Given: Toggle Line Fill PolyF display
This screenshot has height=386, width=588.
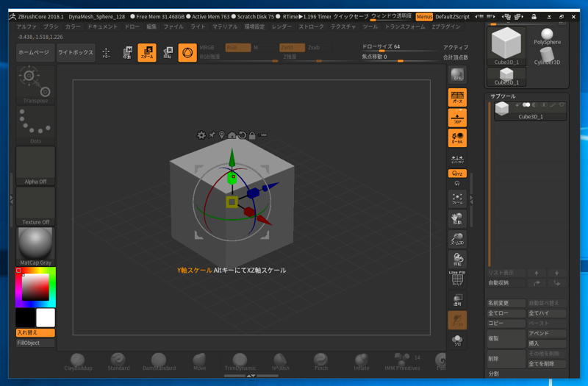Looking at the screenshot, I should click(457, 278).
